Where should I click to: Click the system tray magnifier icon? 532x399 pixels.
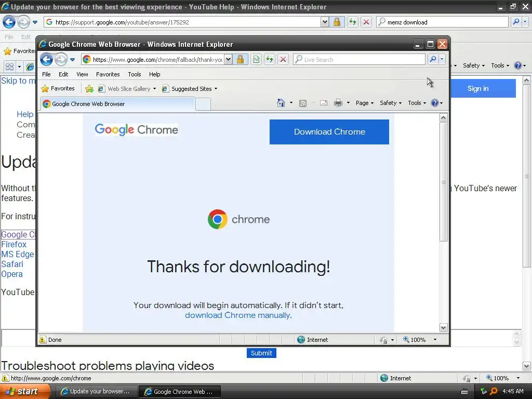coord(494,391)
